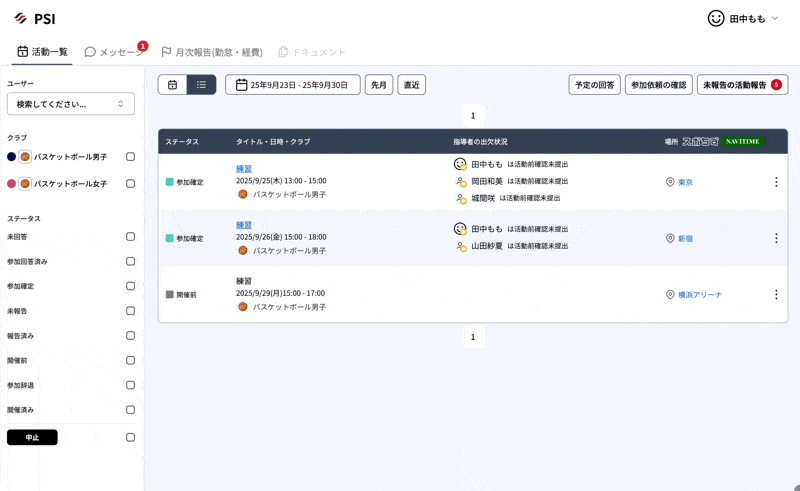Check the バスケットボール男子 club checkbox
The image size is (800, 491).
click(130, 157)
